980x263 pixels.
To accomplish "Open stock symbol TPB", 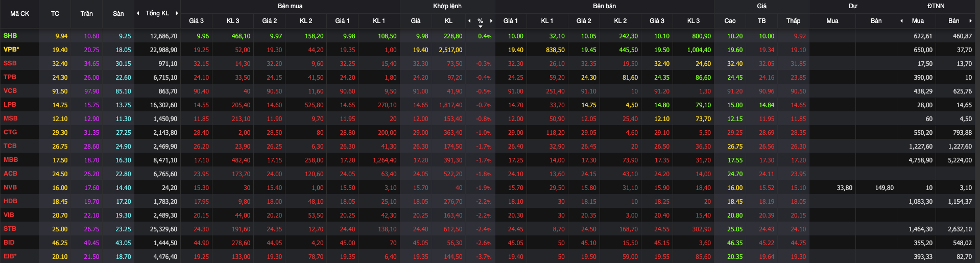I will click(10, 77).
